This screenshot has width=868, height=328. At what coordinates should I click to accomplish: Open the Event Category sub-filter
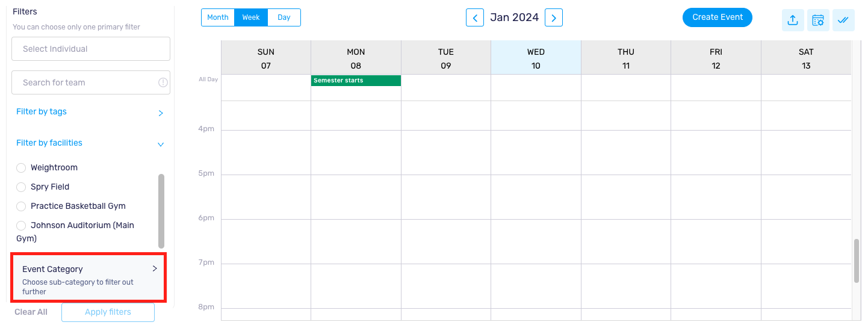[x=89, y=279]
